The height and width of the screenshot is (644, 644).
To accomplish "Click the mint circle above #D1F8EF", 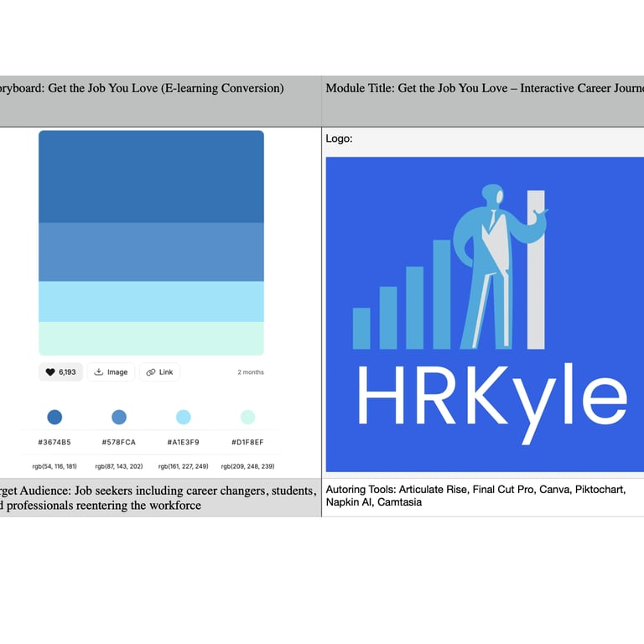I will (247, 417).
